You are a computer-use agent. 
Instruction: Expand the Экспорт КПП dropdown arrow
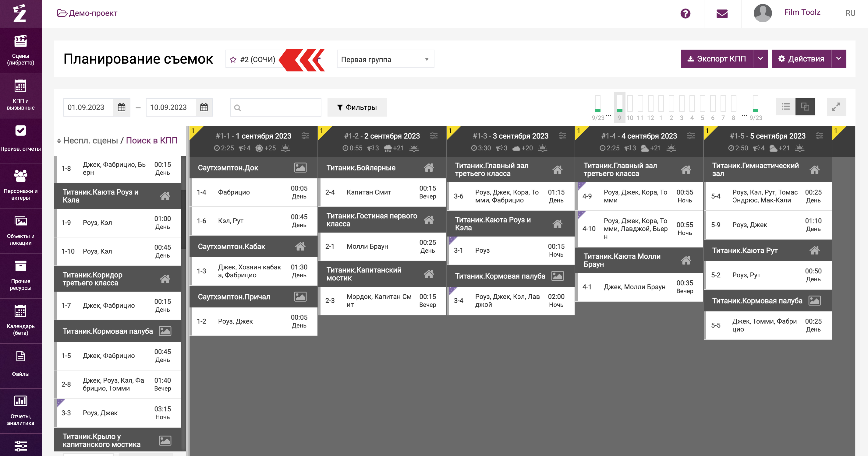[760, 59]
